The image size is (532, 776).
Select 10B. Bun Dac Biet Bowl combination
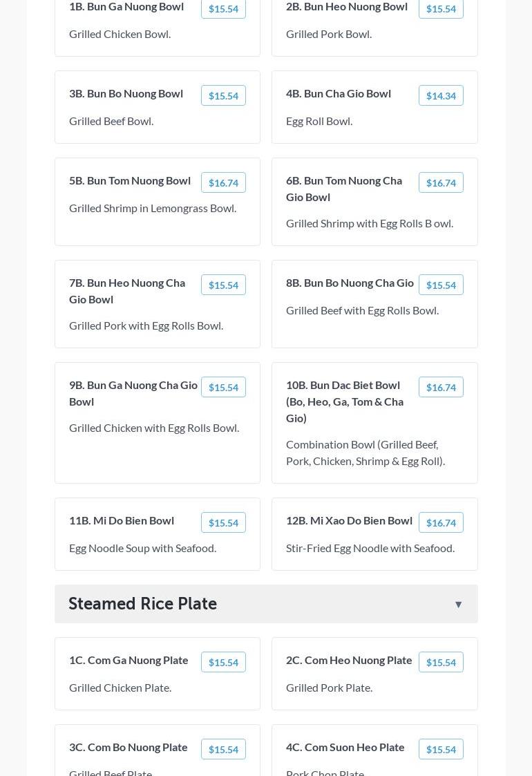pyautogui.click(x=345, y=401)
